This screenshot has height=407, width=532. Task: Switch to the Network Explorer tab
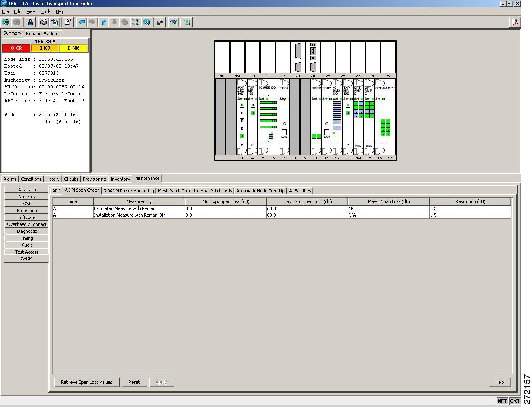coord(43,34)
